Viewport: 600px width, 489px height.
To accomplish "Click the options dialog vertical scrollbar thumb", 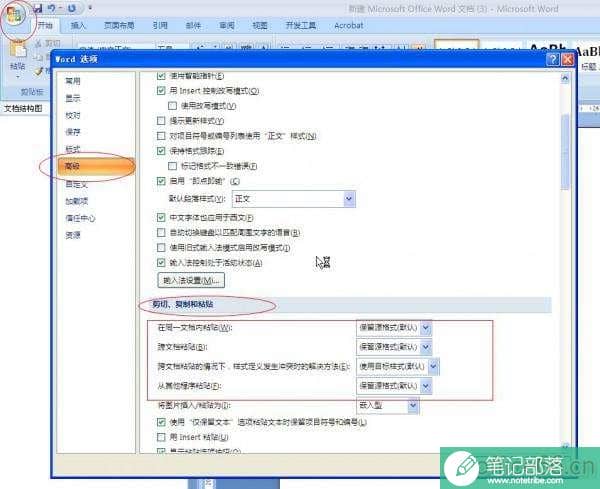I will [x=565, y=151].
